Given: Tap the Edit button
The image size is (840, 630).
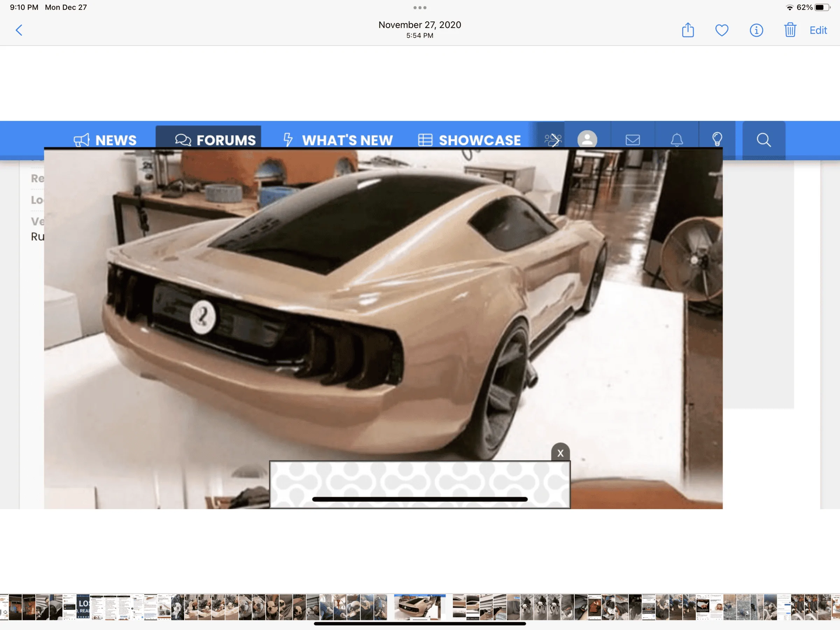Looking at the screenshot, I should pyautogui.click(x=818, y=30).
